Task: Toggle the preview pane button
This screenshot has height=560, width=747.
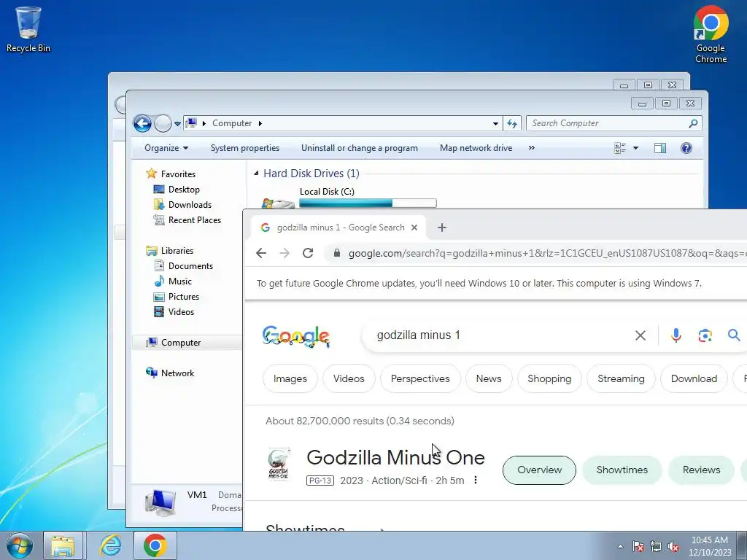Action: [x=659, y=148]
